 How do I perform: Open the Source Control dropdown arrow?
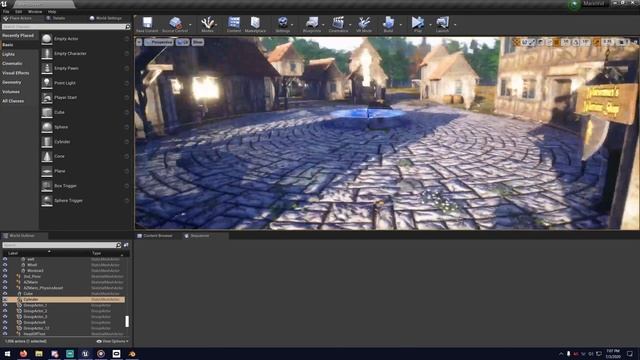click(x=190, y=24)
